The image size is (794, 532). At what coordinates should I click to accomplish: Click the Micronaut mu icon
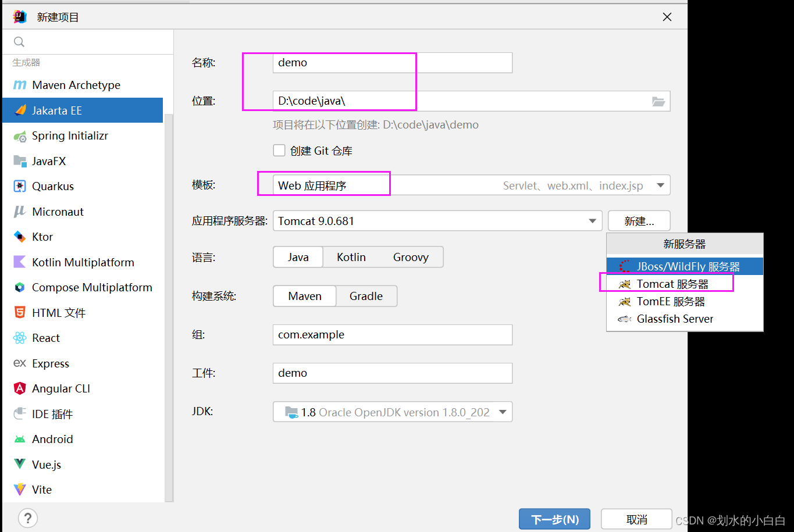click(x=20, y=212)
